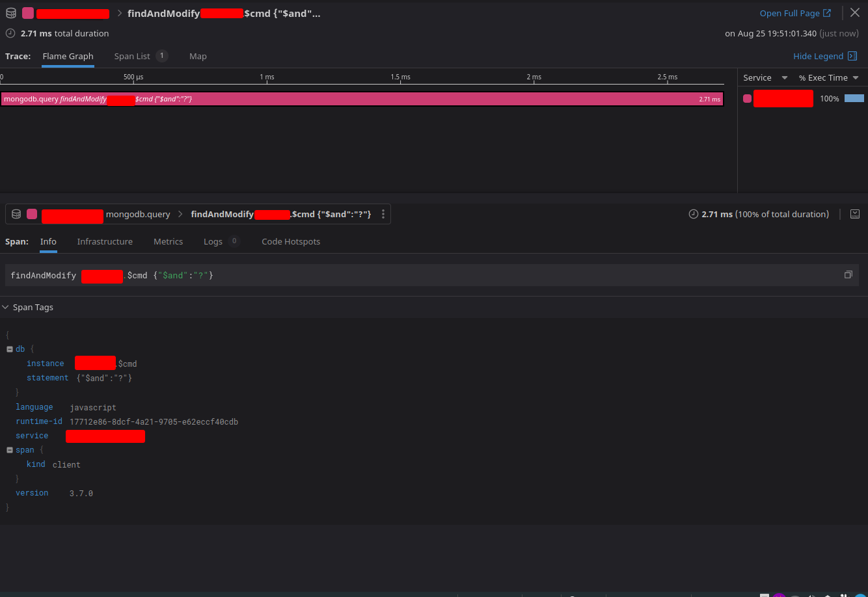Open the % Exec Time dropdown
The image size is (868, 597).
(x=829, y=77)
